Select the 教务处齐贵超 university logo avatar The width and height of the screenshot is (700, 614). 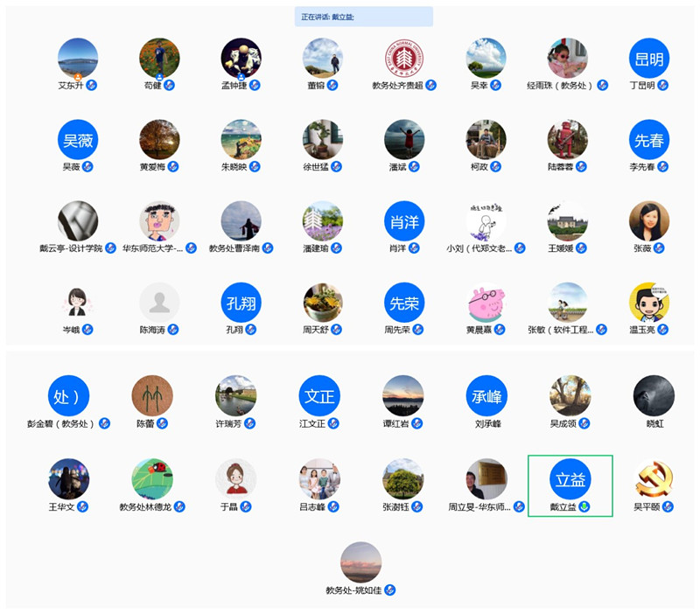pos(403,59)
